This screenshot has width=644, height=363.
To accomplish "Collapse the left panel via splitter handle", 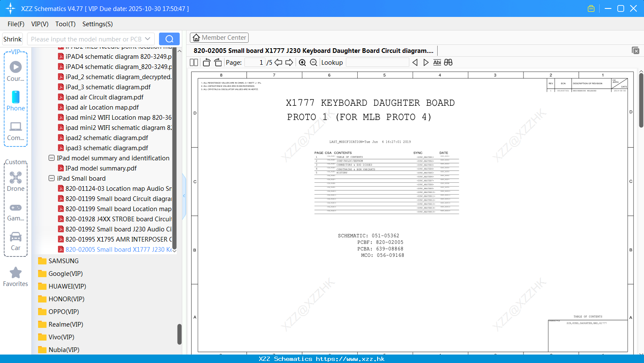I will pos(184,195).
